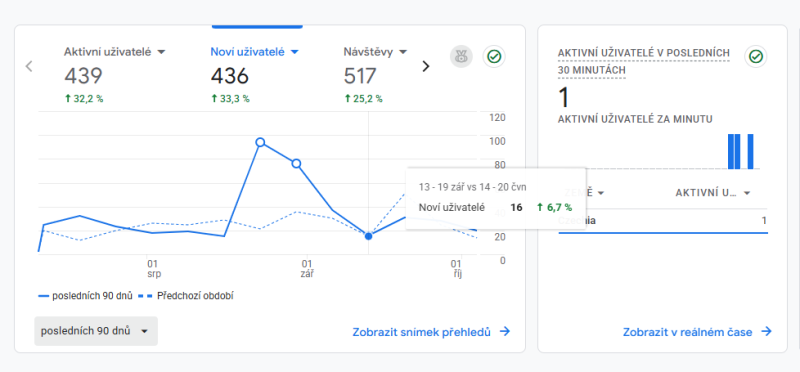The width and height of the screenshot is (800, 372).
Task: Click the hollow chart point near 100
Action: click(x=260, y=142)
